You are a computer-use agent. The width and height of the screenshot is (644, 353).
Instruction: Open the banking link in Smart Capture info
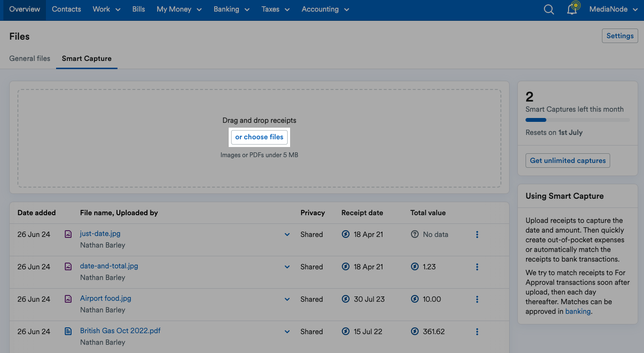pos(578,311)
